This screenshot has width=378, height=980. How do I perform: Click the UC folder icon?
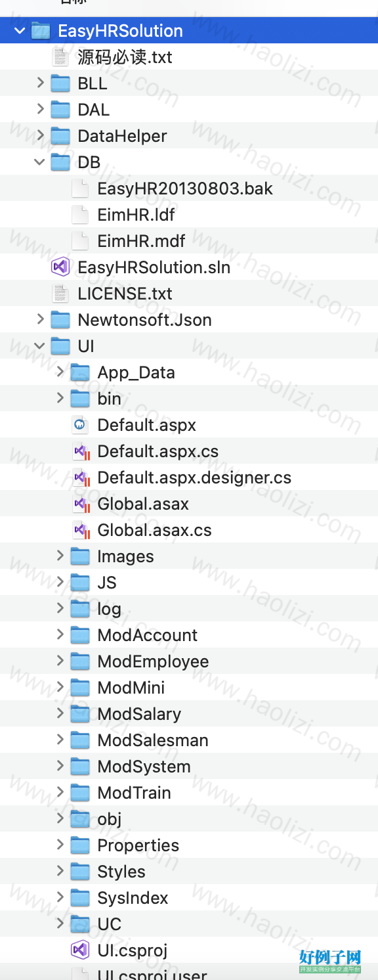coord(80,924)
